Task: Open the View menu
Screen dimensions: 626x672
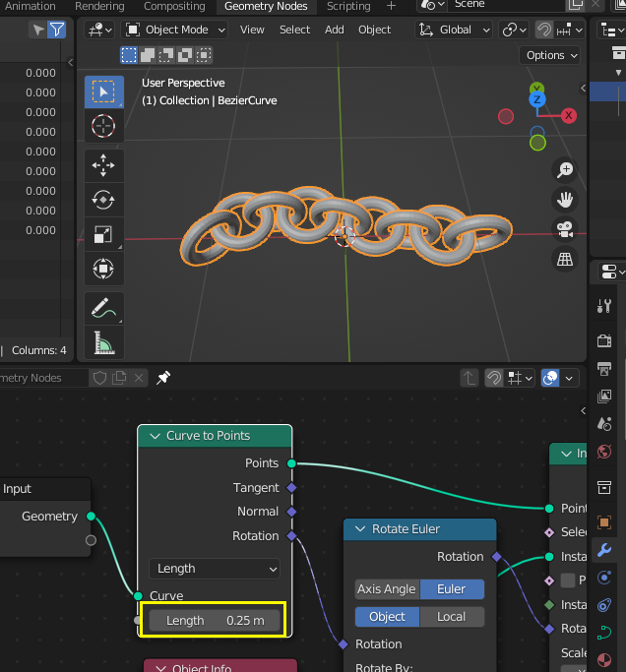Action: [x=252, y=30]
